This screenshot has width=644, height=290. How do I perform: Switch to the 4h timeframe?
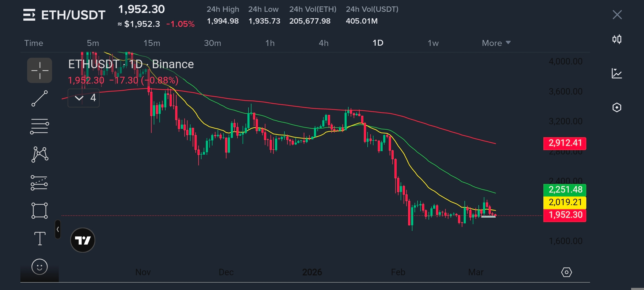click(324, 43)
